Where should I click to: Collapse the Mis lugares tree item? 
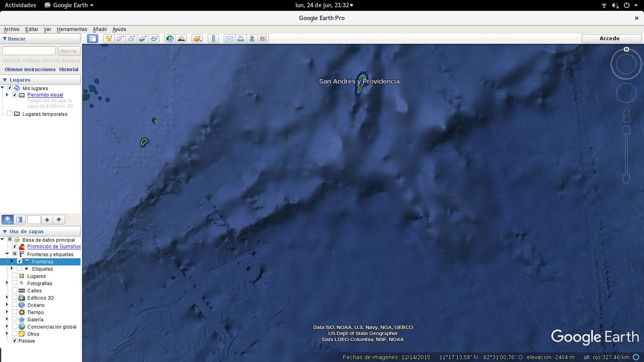coord(4,88)
